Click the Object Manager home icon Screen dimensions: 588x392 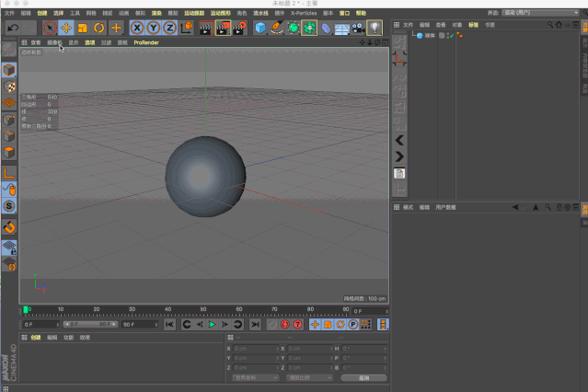[559, 25]
